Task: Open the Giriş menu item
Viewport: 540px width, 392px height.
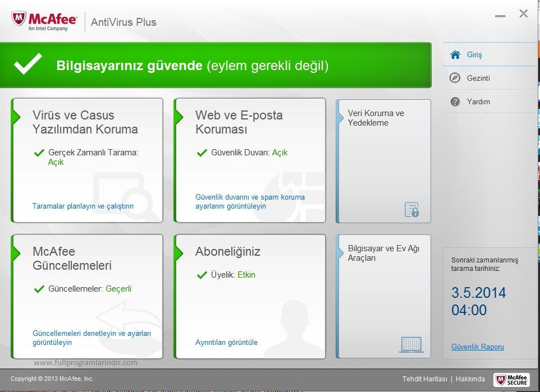Action: [x=474, y=55]
